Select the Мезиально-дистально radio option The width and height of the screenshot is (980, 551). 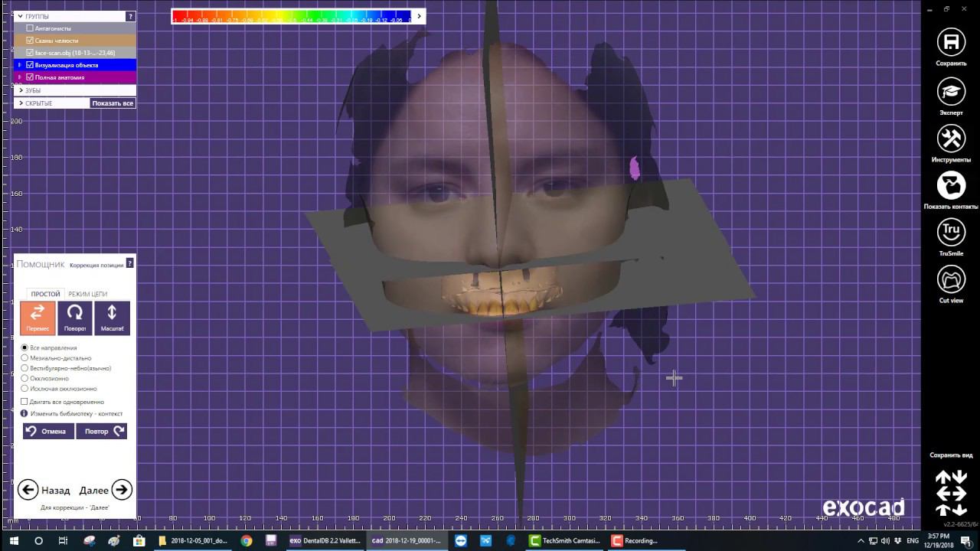coord(24,357)
